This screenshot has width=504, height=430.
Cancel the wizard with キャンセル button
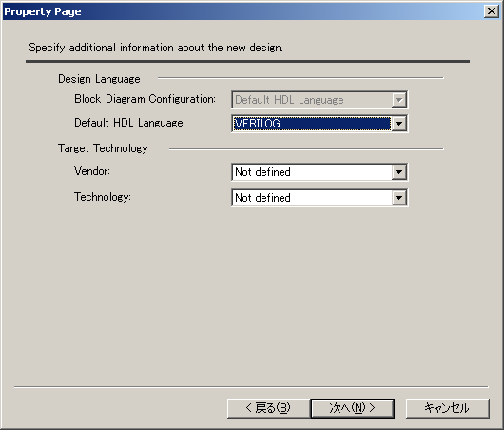point(448,408)
